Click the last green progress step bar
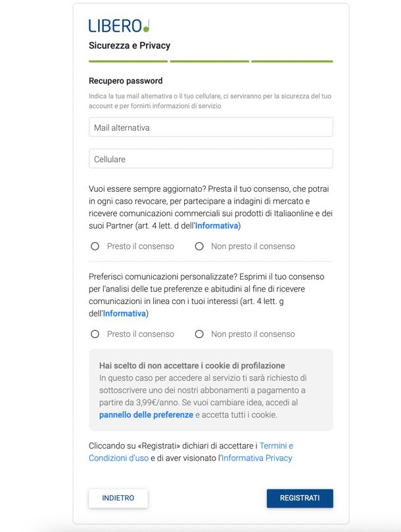The height and width of the screenshot is (532, 401). pos(292,61)
